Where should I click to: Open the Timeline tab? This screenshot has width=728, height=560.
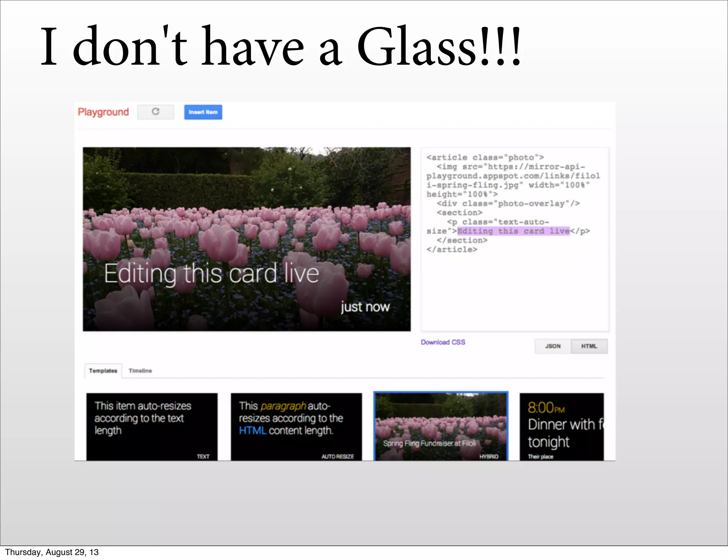point(140,371)
